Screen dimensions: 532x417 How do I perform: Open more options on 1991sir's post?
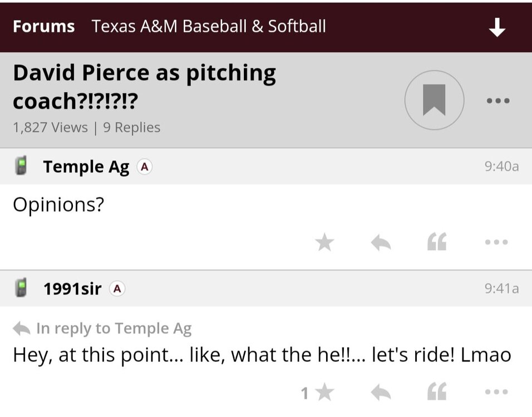[x=496, y=393]
